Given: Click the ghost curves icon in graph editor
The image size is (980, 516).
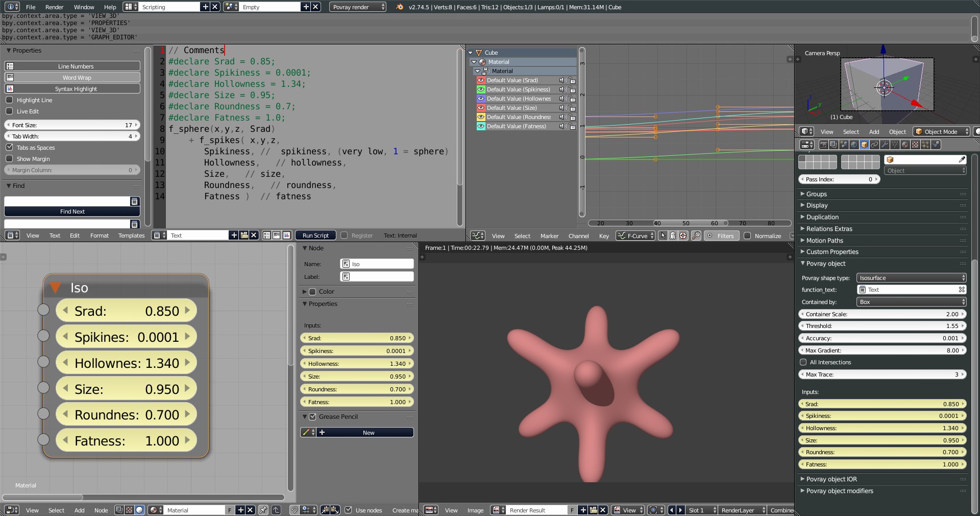Looking at the screenshot, I should coord(673,236).
